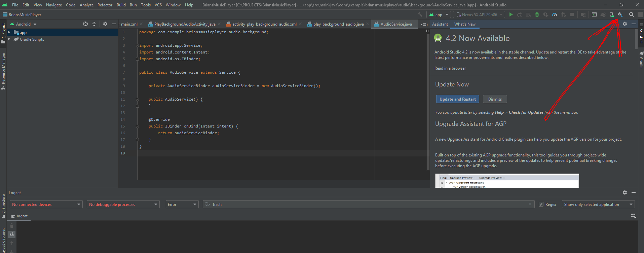Open the SDK Manager icon
Image resolution: width=644 pixels, height=253 pixels.
click(620, 14)
